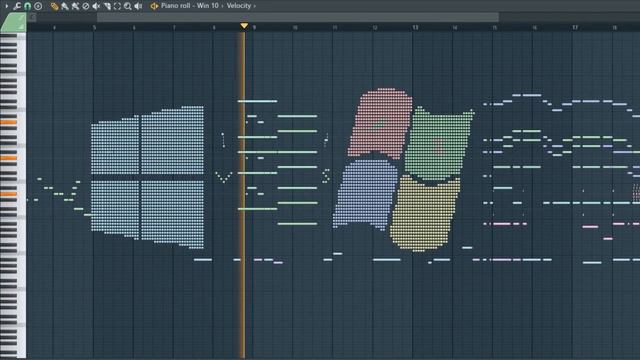This screenshot has height=360, width=640.
Task: Open the Velocity control dropdown
Action: (239, 6)
